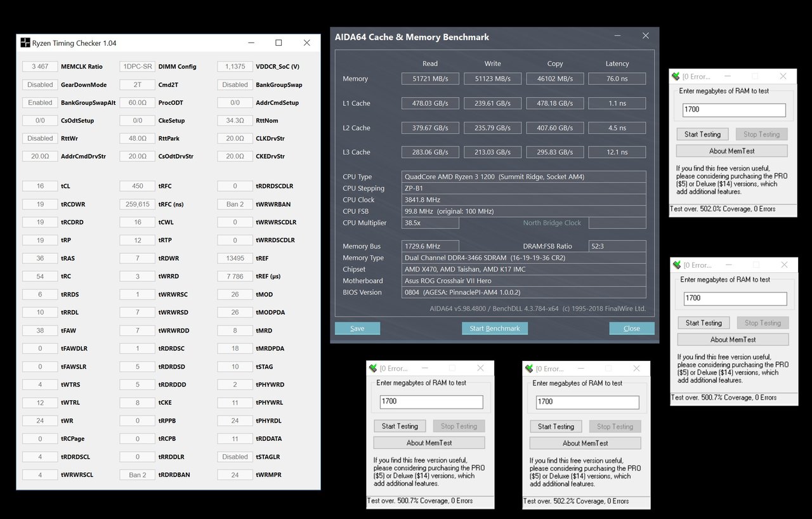Click the tWRWRBAN field showing Ban 2
The height and width of the screenshot is (519, 812).
tap(235, 204)
